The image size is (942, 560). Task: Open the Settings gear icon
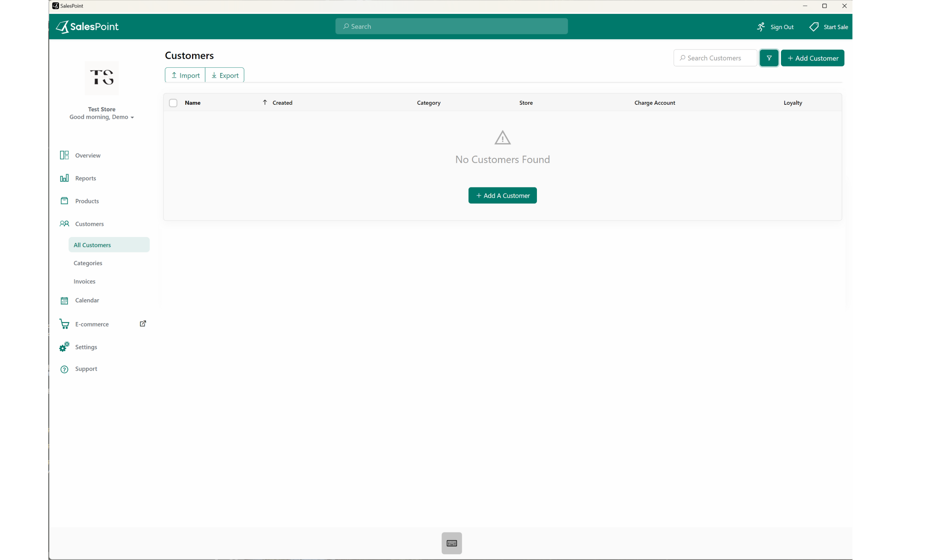(64, 346)
